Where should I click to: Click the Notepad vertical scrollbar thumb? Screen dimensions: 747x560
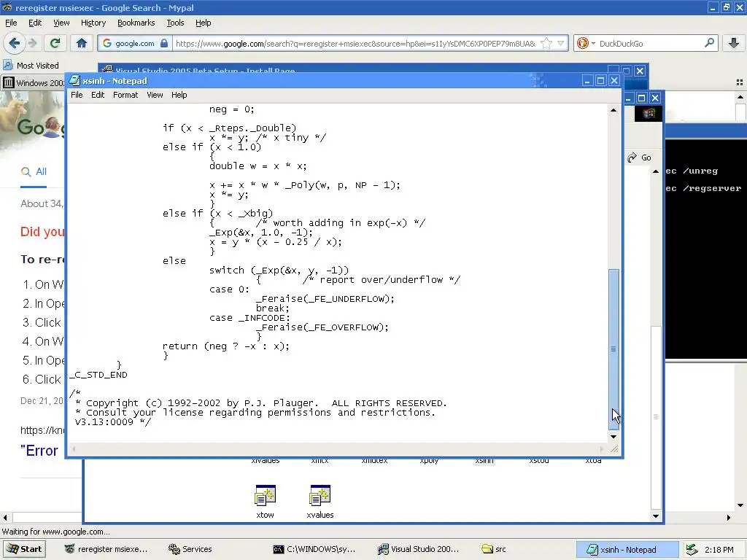point(614,349)
